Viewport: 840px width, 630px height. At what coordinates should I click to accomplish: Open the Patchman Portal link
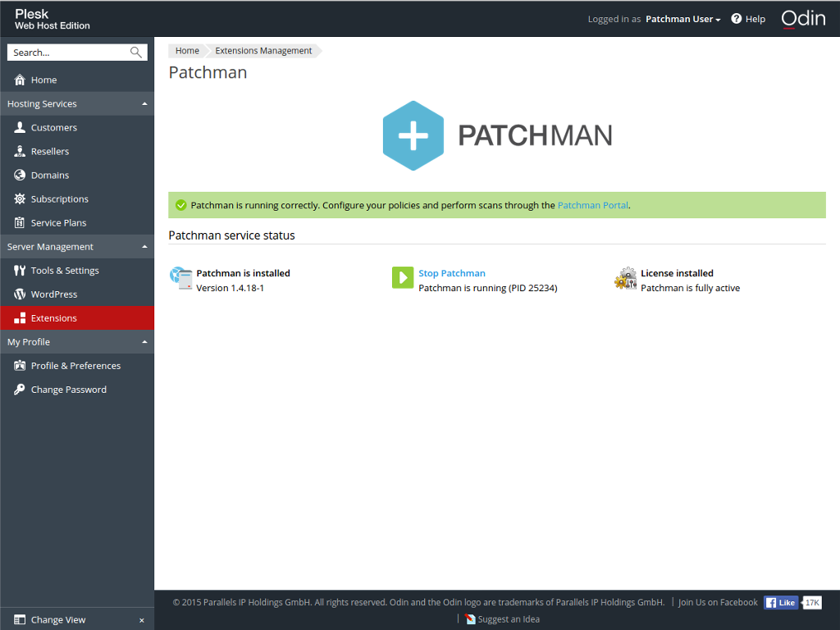click(592, 204)
